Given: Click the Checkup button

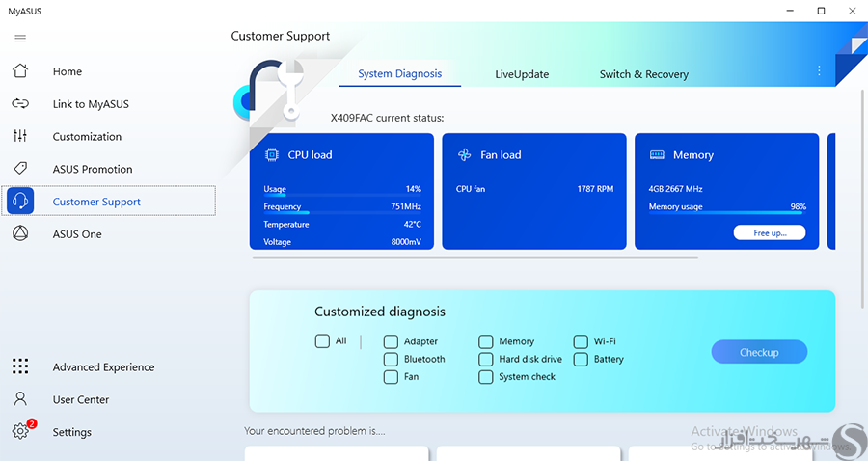Looking at the screenshot, I should click(x=759, y=352).
